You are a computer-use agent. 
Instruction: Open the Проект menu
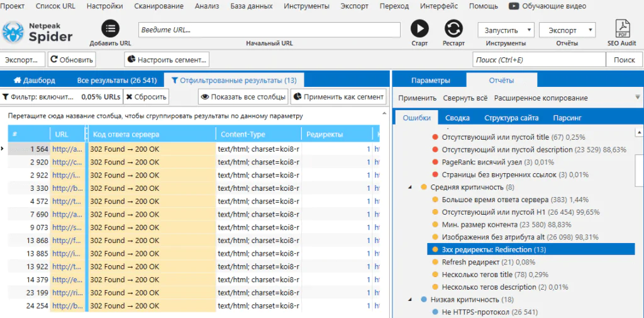click(14, 6)
